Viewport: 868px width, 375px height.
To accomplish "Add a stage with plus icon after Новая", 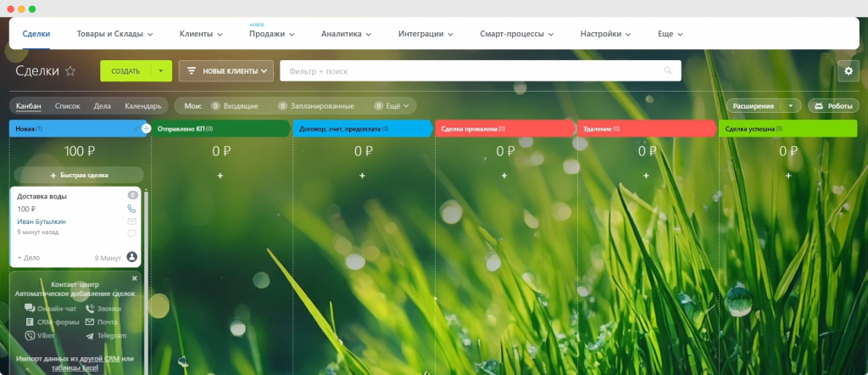I will click(146, 128).
